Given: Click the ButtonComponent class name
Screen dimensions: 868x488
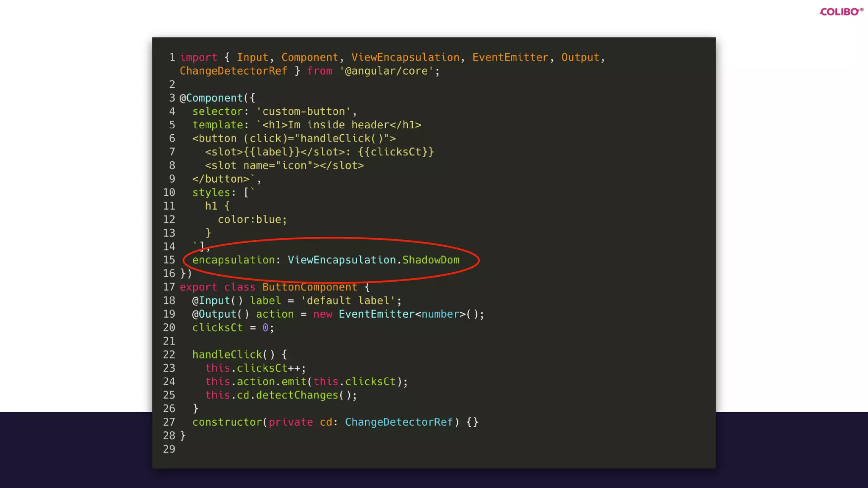Looking at the screenshot, I should tap(309, 287).
